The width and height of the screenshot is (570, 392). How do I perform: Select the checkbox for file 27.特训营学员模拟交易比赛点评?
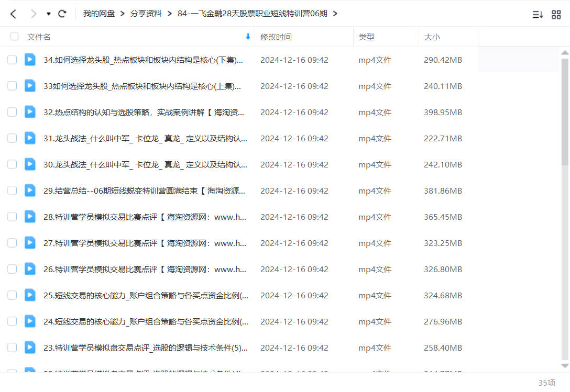click(x=12, y=243)
